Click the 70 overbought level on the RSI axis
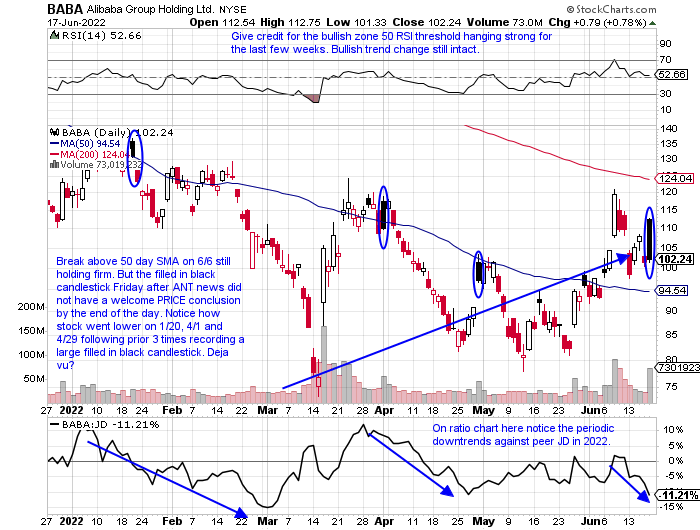 click(665, 59)
